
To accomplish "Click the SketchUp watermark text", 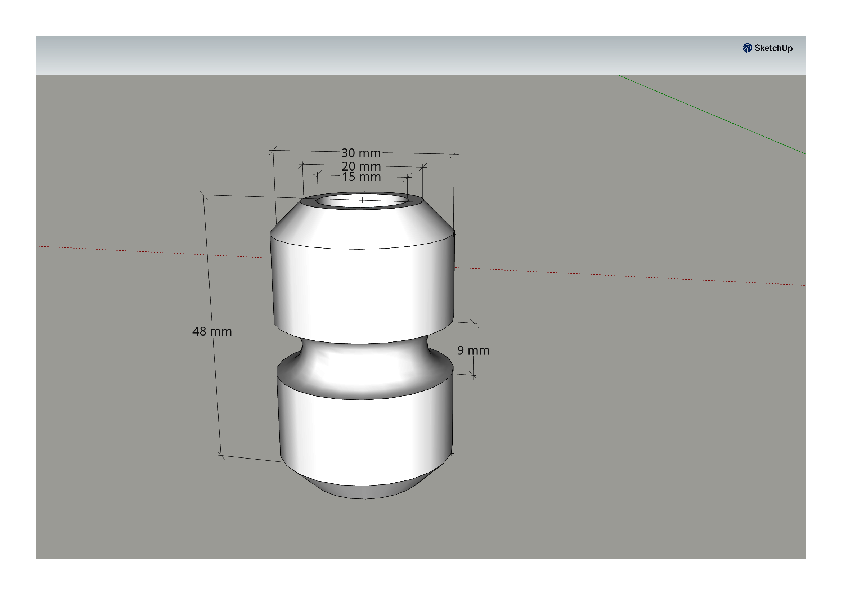I will click(x=773, y=48).
